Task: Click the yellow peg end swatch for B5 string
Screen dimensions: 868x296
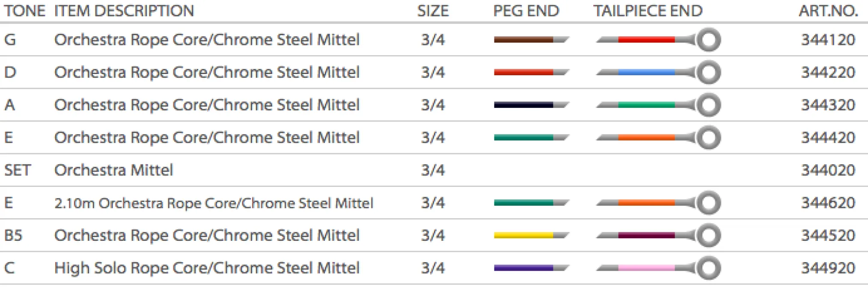Action: (531, 235)
